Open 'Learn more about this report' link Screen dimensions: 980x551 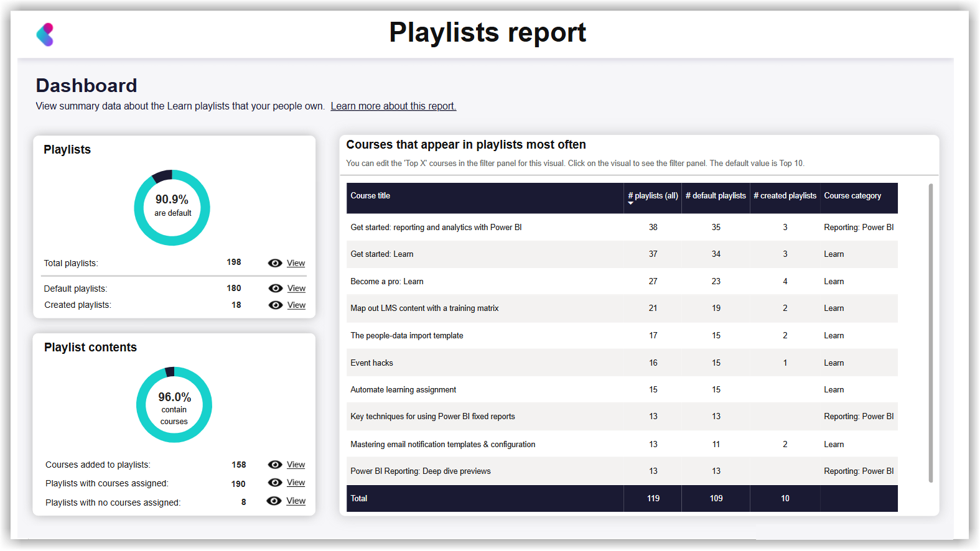click(x=393, y=106)
